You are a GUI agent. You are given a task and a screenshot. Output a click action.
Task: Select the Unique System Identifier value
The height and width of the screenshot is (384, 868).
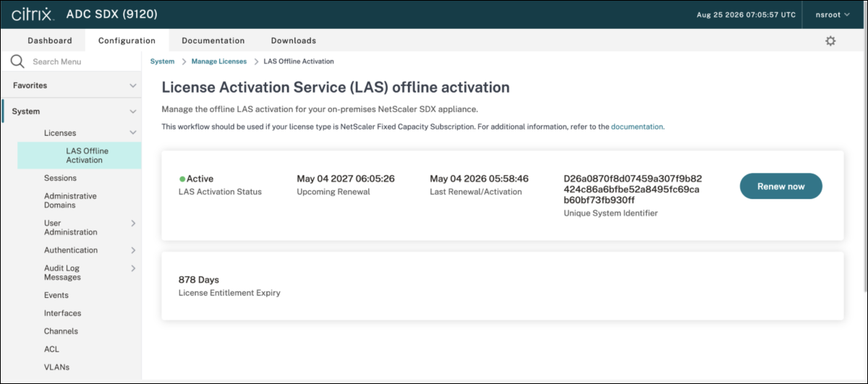pos(633,189)
